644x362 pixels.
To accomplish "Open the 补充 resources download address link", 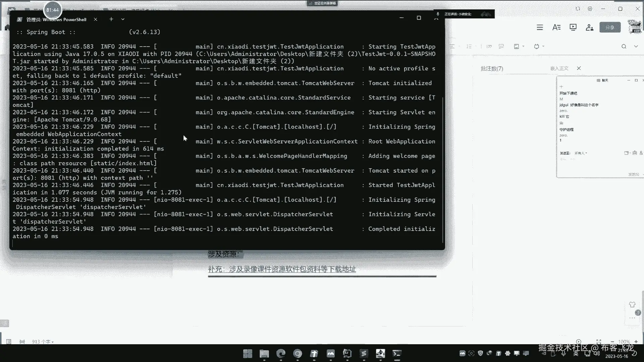I will click(282, 269).
